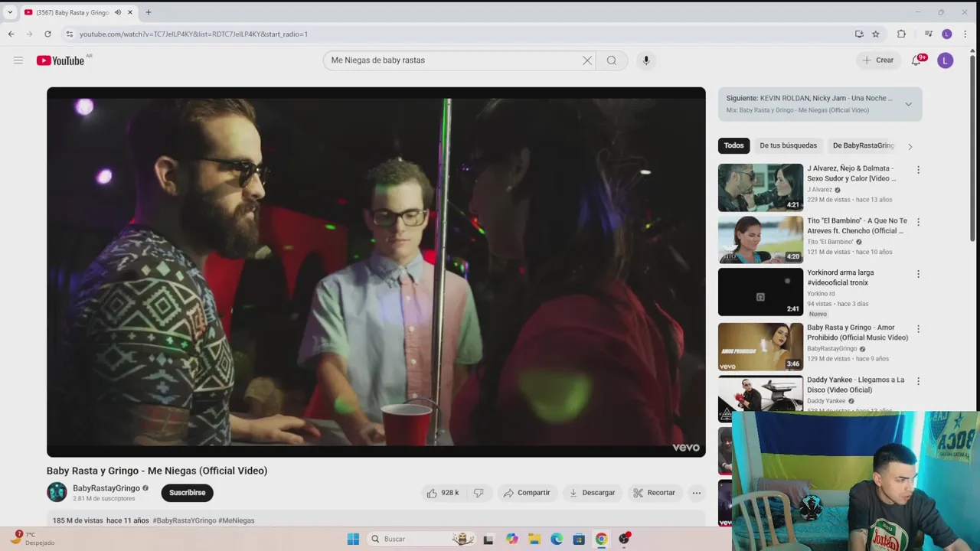
Task: Open OBS Studio from taskbar
Action: coord(624,539)
